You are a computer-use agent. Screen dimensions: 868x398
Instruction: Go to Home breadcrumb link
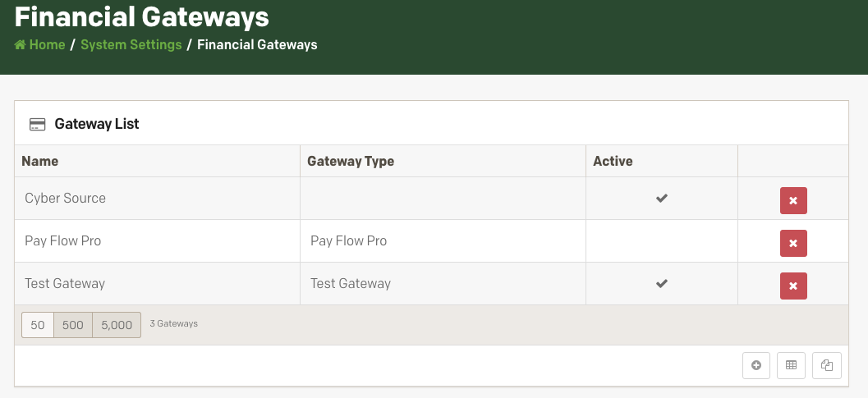tap(47, 45)
